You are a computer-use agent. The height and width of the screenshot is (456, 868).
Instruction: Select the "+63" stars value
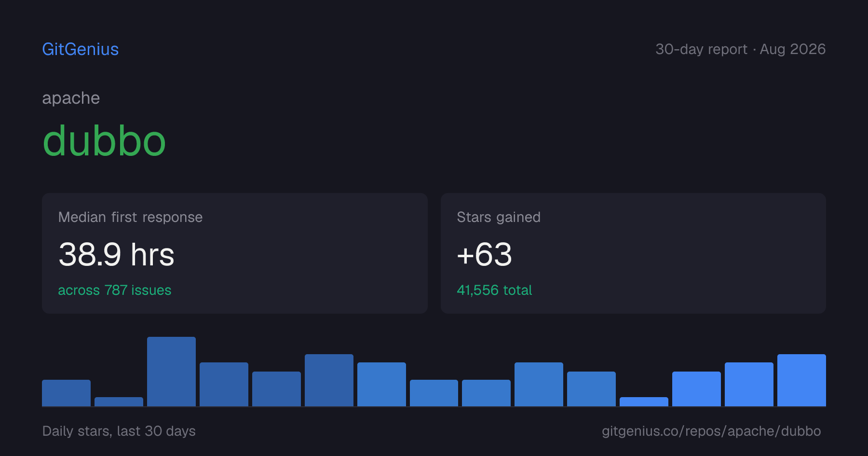point(484,254)
